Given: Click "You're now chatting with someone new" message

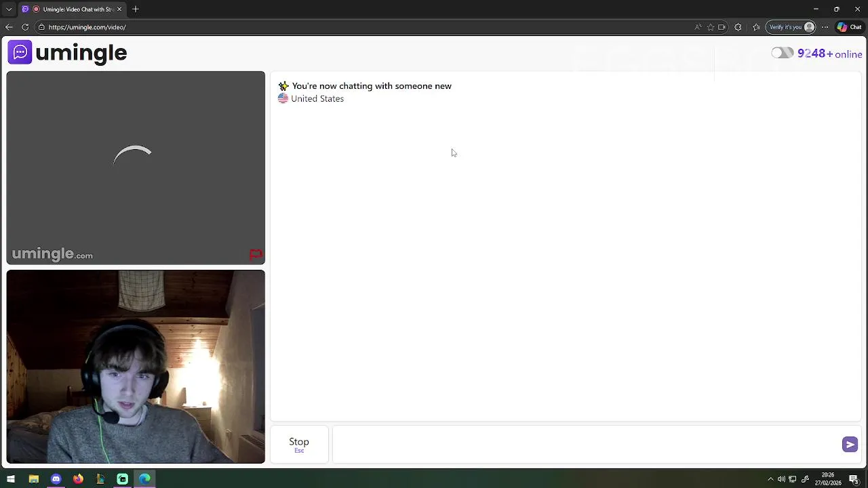Looking at the screenshot, I should [372, 86].
